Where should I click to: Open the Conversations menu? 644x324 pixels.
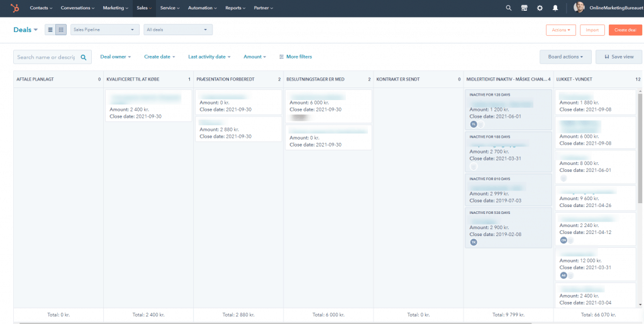click(77, 8)
